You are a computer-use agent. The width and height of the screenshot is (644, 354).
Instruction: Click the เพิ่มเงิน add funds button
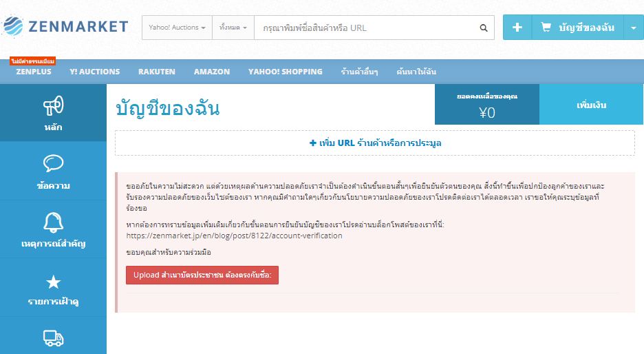[x=592, y=105]
